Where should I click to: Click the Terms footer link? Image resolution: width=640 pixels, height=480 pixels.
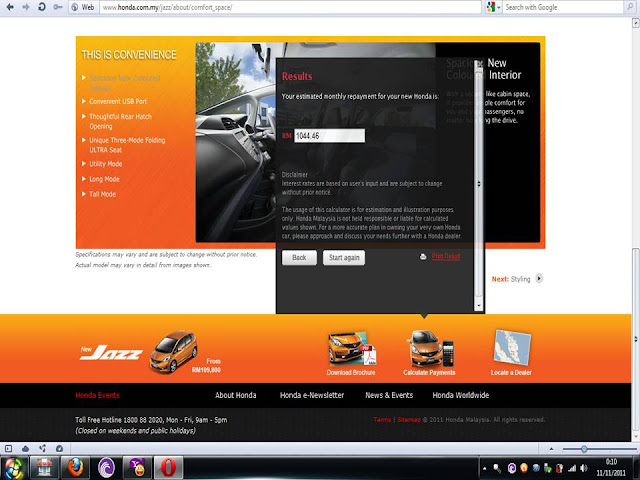382,420
